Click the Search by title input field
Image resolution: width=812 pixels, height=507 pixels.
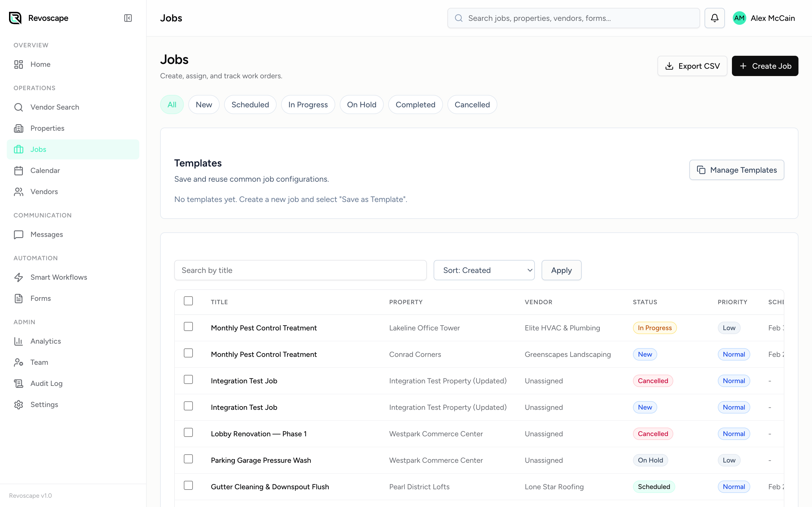click(300, 270)
